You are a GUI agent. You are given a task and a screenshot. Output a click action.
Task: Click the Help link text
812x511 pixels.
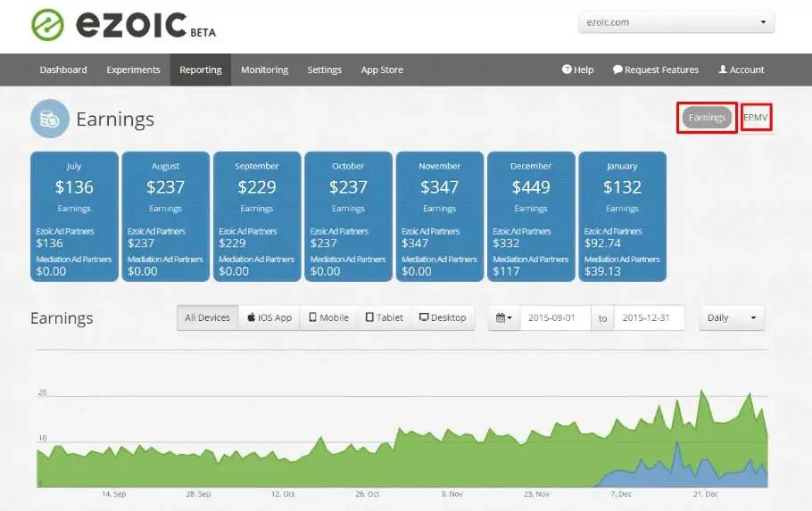pyautogui.click(x=584, y=70)
